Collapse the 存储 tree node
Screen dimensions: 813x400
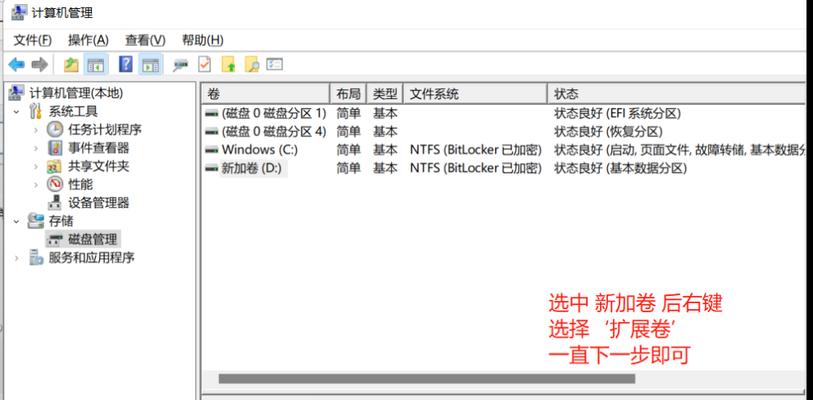click(17, 221)
